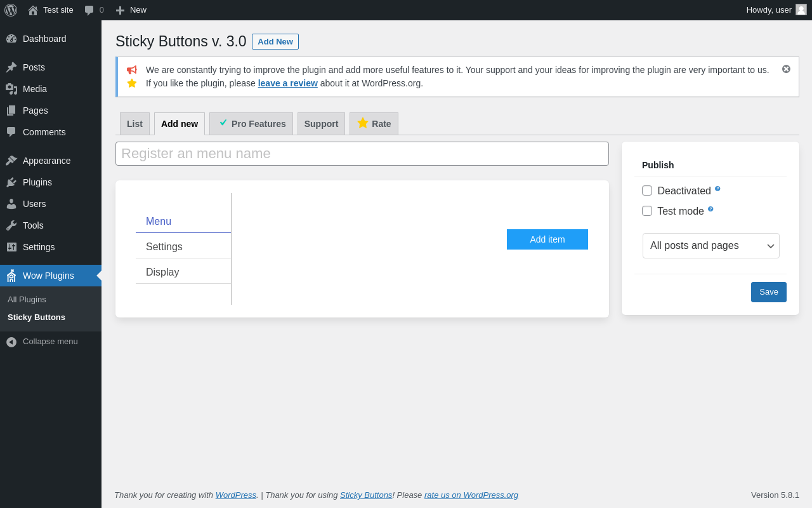Click rate us on WordPress.org link
The height and width of the screenshot is (508, 812).
click(x=471, y=495)
